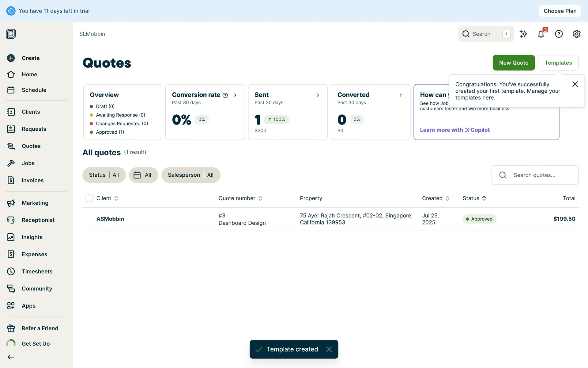The height and width of the screenshot is (368, 588).
Task: Click the Jobber logo icon in sidebar
Action: (11, 34)
